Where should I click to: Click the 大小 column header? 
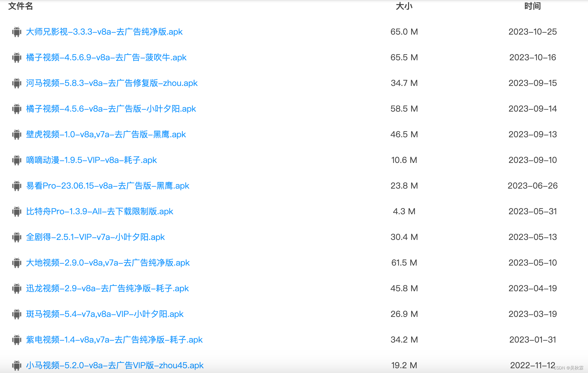click(404, 6)
